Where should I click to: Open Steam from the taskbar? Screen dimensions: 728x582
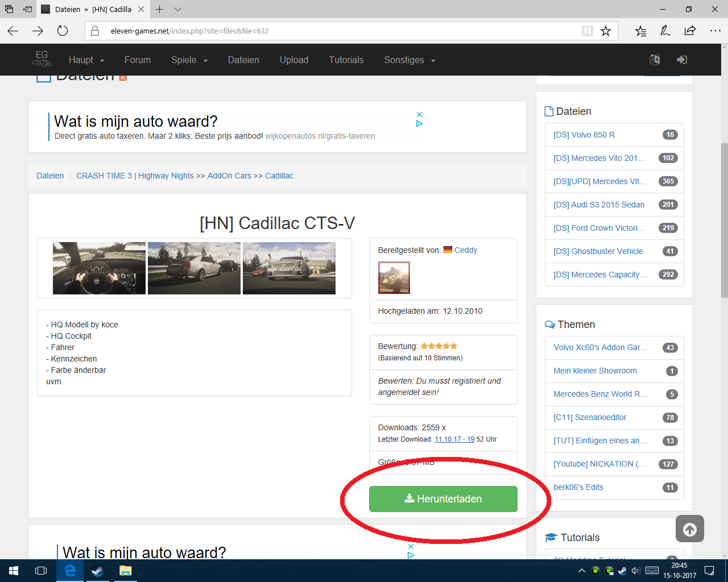[x=97, y=571]
